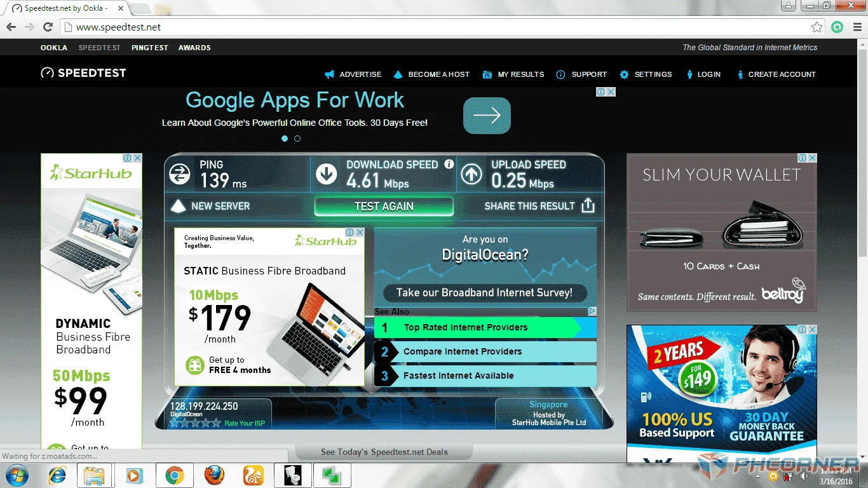Screen dimensions: 868x488
Task: Open Firefox from the taskbar
Action: (x=214, y=475)
